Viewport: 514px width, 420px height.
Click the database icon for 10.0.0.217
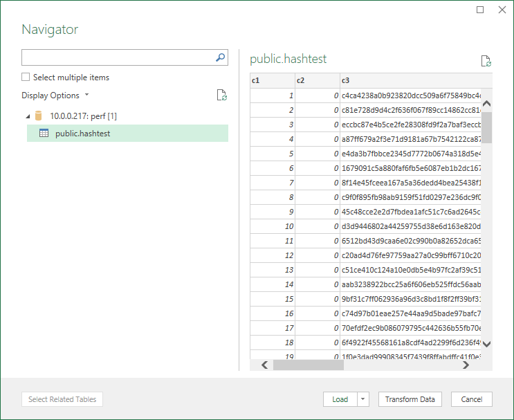click(39, 116)
